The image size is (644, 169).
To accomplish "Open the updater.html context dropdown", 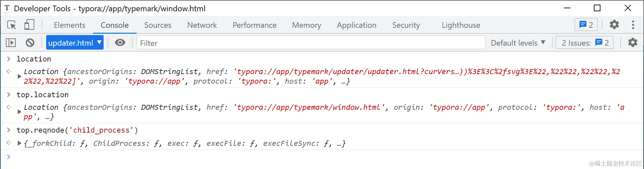I will (x=75, y=43).
